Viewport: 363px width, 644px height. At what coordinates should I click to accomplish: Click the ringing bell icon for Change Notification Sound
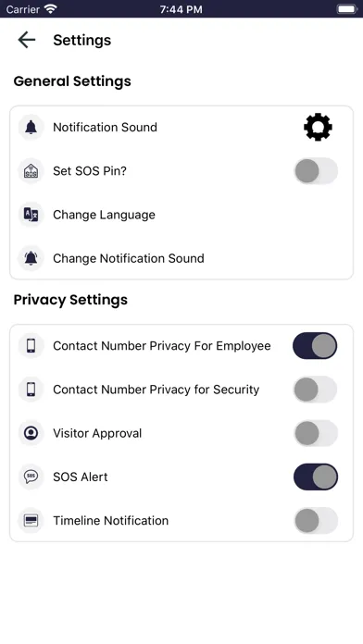click(31, 258)
